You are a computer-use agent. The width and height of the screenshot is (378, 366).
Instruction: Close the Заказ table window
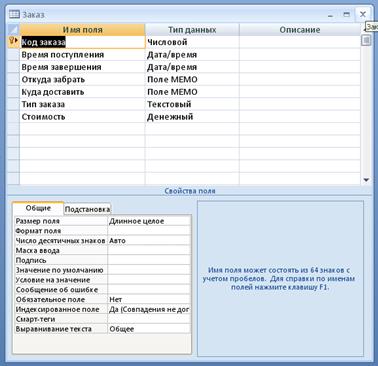coord(363,14)
